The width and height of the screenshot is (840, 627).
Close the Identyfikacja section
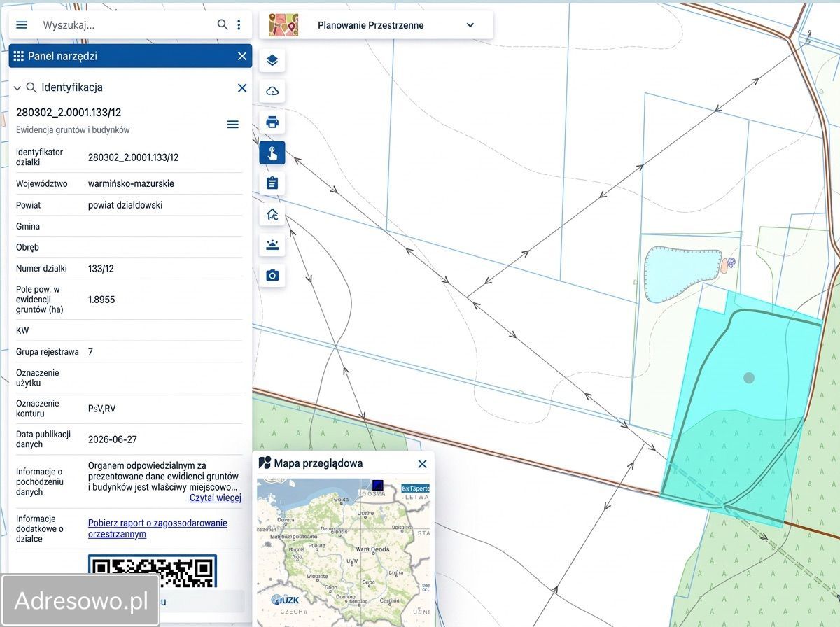[242, 87]
